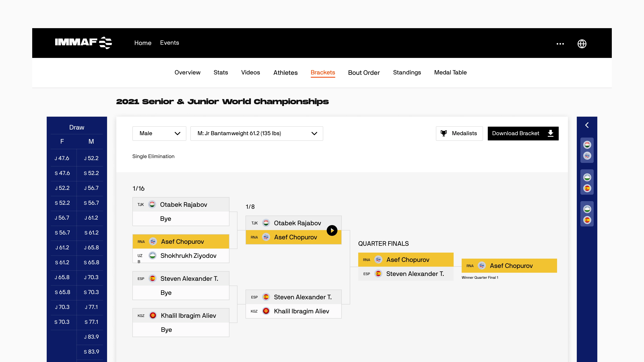Play the Rajabov vs Chopurov bout video

coord(332,230)
